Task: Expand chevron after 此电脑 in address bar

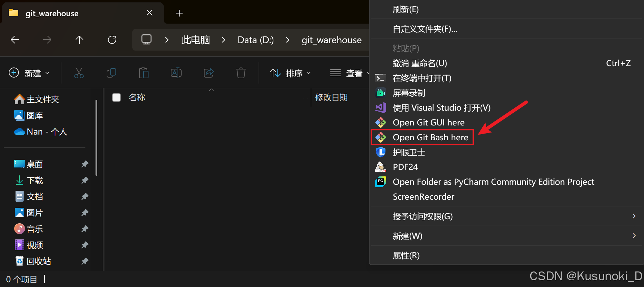Action: click(x=223, y=40)
